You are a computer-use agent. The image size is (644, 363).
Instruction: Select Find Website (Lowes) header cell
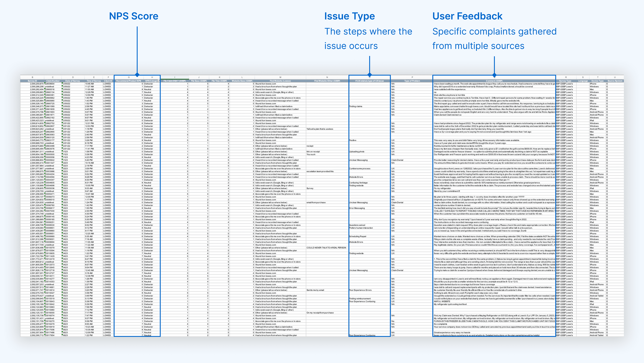pos(280,81)
